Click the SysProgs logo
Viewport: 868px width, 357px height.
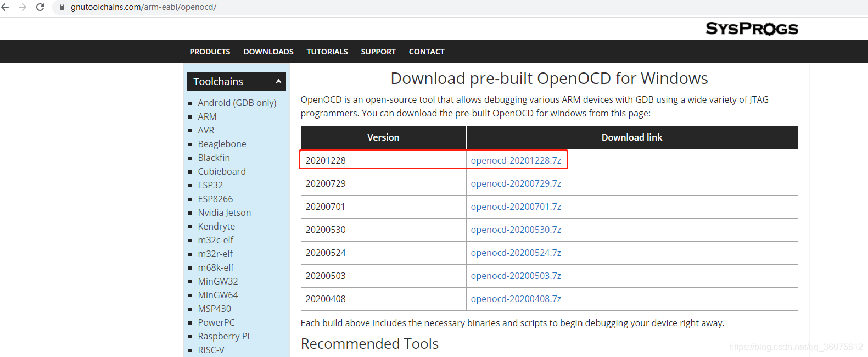click(x=752, y=29)
